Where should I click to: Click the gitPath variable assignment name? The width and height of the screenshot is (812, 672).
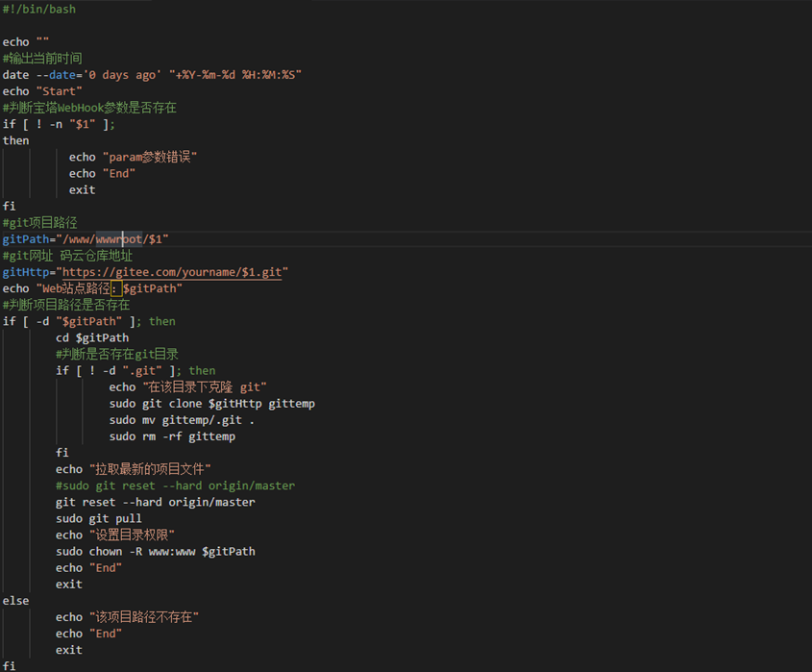(x=26, y=239)
